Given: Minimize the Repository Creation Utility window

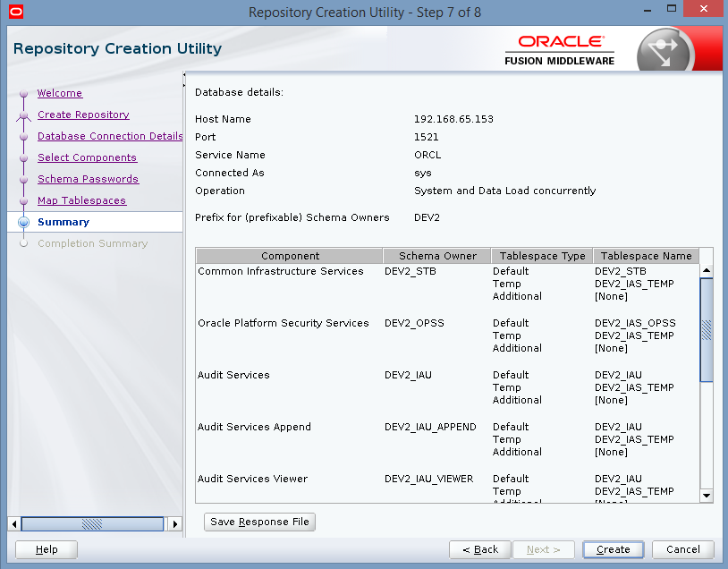Looking at the screenshot, I should [648, 9].
